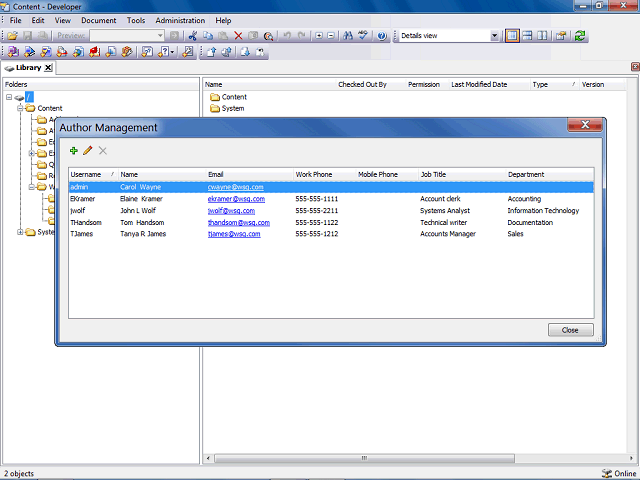
Task: Open dropdown arrow on question-mark document icon
Action: [173, 52]
